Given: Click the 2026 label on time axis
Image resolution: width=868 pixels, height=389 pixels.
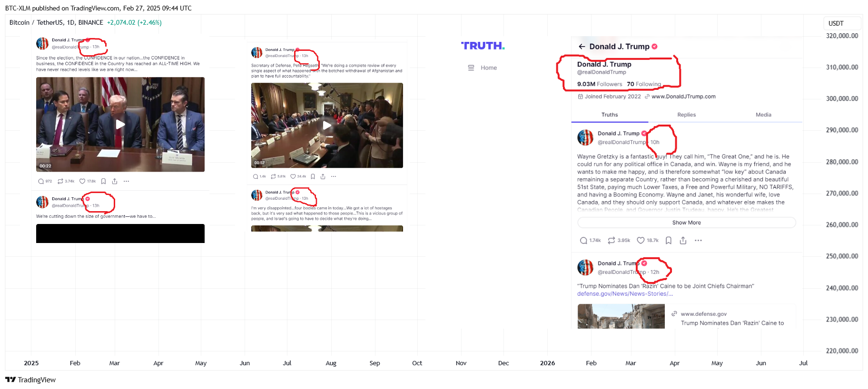Looking at the screenshot, I should [x=547, y=363].
